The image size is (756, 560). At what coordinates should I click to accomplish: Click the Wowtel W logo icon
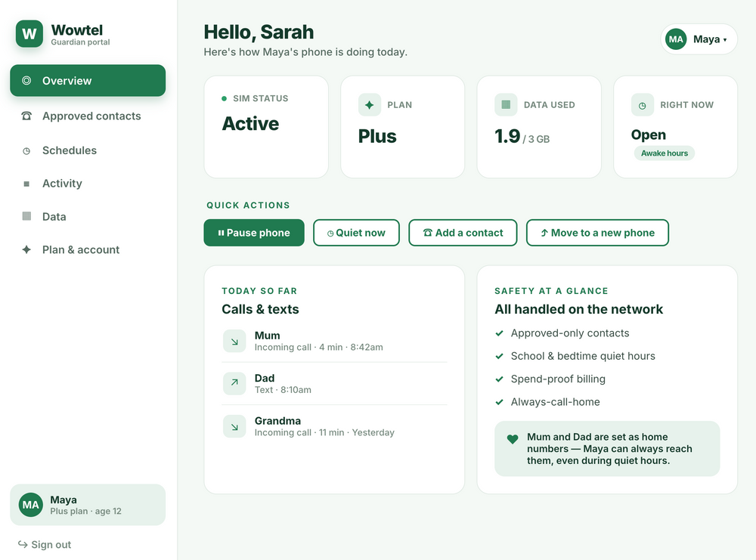click(x=29, y=34)
